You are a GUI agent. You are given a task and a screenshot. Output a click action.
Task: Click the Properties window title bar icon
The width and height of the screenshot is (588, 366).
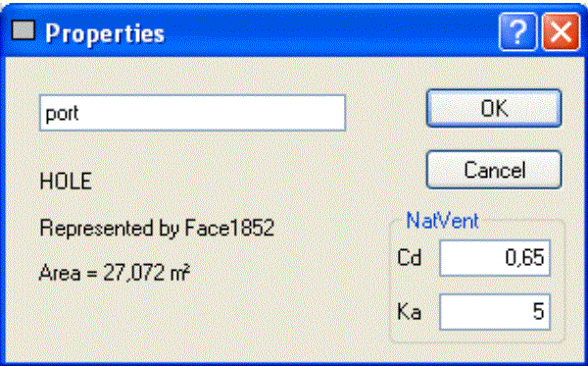coord(24,30)
